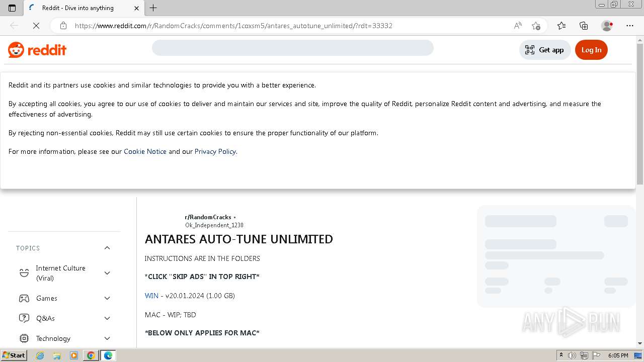
Task: Expand the Technology topic
Action: [107, 338]
